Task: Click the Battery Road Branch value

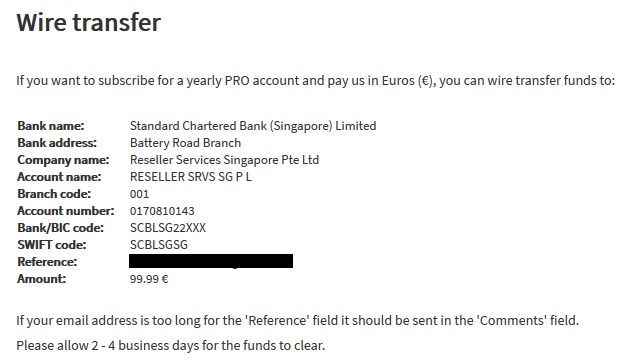Action: pyautogui.click(x=185, y=143)
